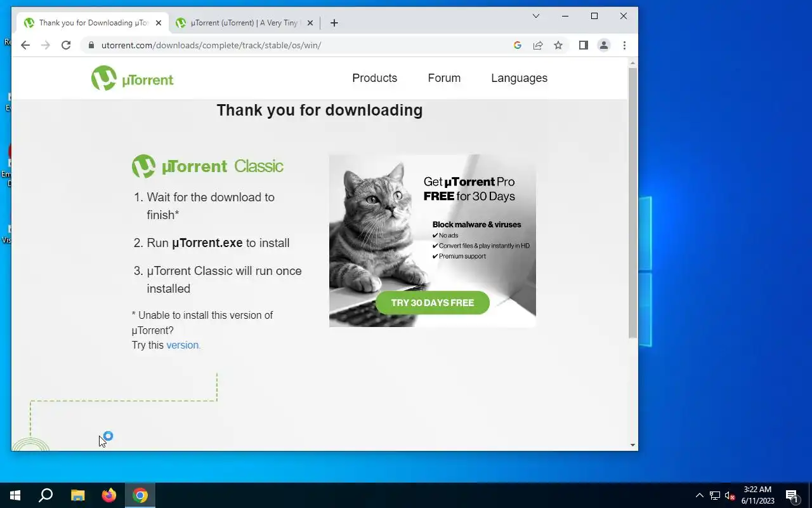Click the scrollbar up arrow
This screenshot has width=812, height=508.
click(x=632, y=63)
